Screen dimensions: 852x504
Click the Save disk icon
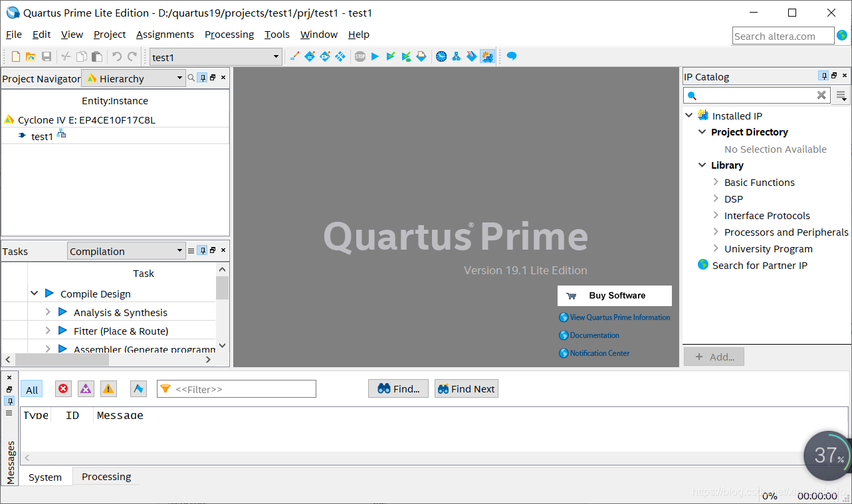point(47,56)
